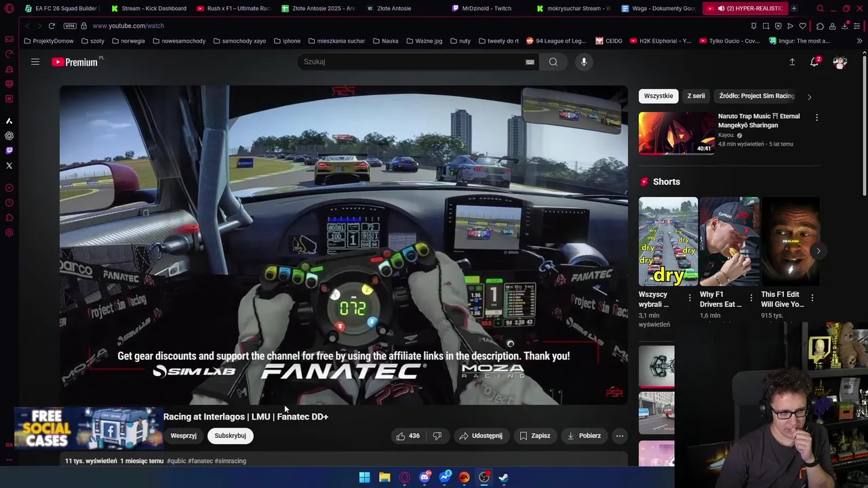Like the video with 436 likes
This screenshot has height=488, width=868.
(408, 436)
